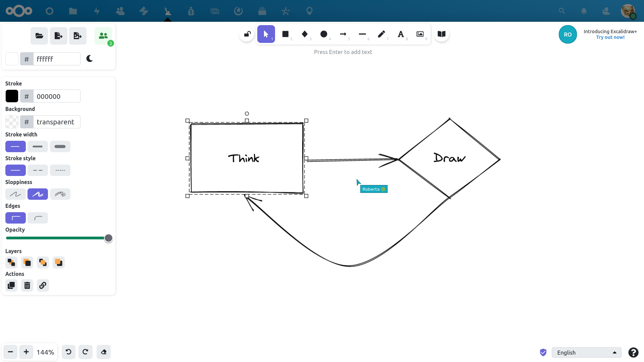Open Contacts app in top navigation
The height and width of the screenshot is (362, 644).
click(120, 11)
